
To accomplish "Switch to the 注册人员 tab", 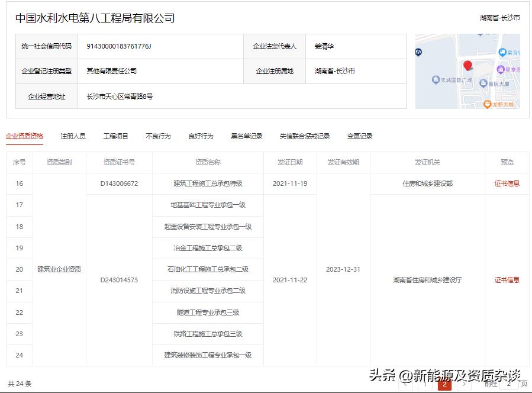I will coord(72,136).
